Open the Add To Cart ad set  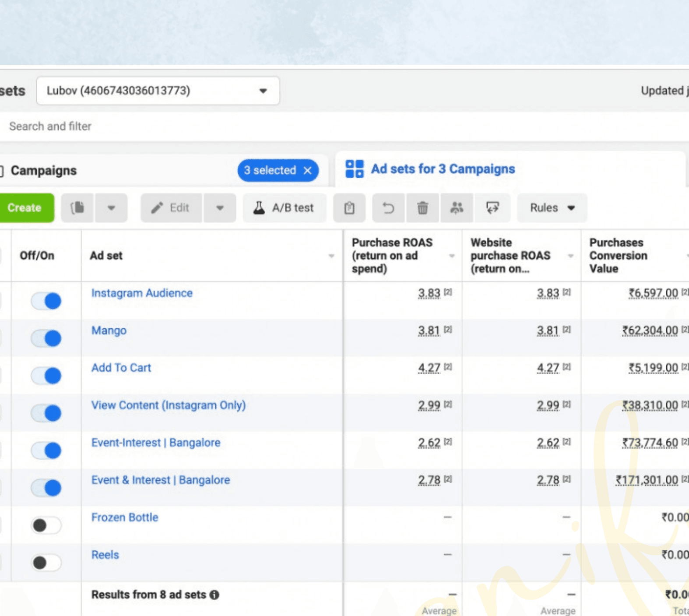[x=121, y=368]
